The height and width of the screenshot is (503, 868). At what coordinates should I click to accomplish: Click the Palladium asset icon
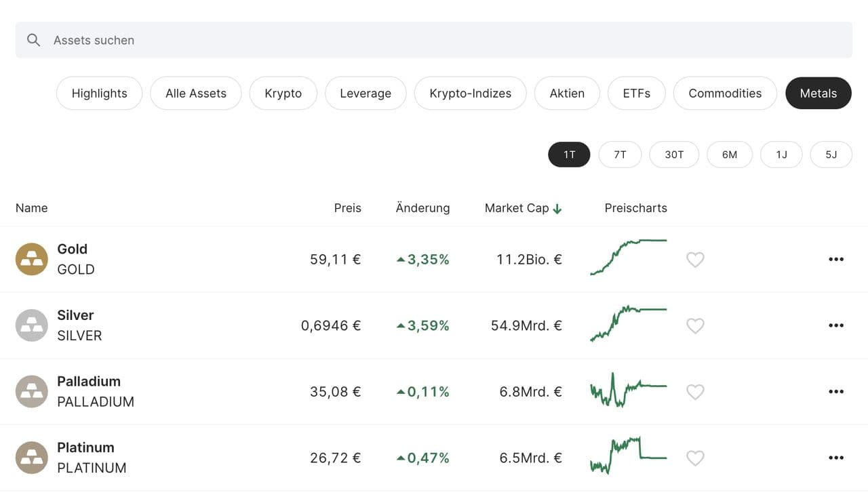[x=32, y=391]
